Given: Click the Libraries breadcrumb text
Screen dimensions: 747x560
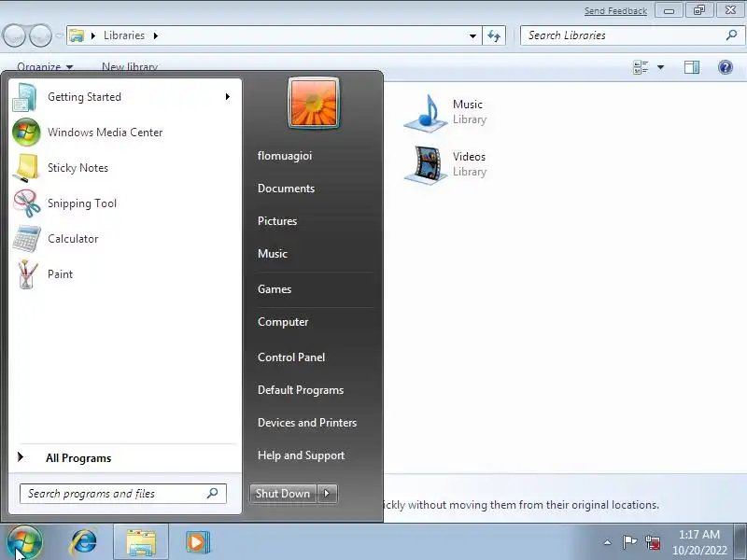Looking at the screenshot, I should click(124, 35).
